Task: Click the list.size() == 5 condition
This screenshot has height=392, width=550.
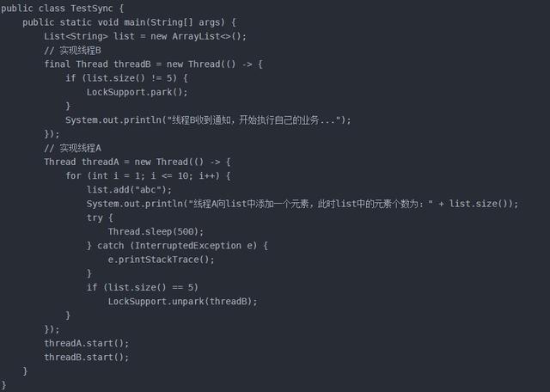Action: pos(150,287)
